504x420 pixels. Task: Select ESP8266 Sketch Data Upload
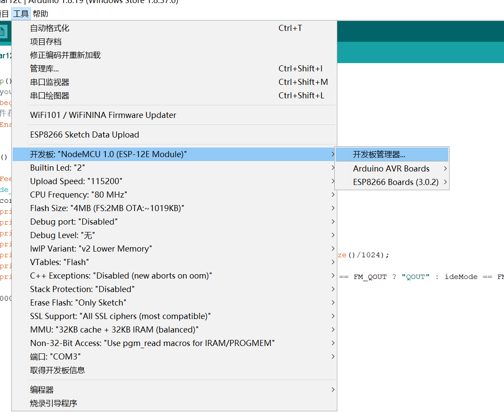click(174, 134)
